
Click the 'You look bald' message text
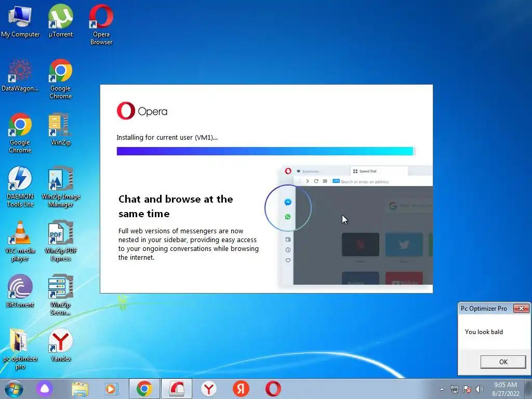pyautogui.click(x=484, y=332)
